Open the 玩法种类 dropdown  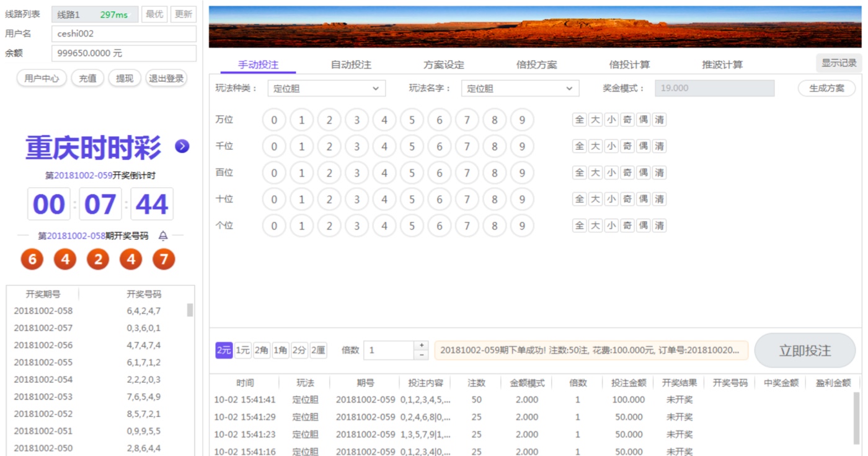326,89
